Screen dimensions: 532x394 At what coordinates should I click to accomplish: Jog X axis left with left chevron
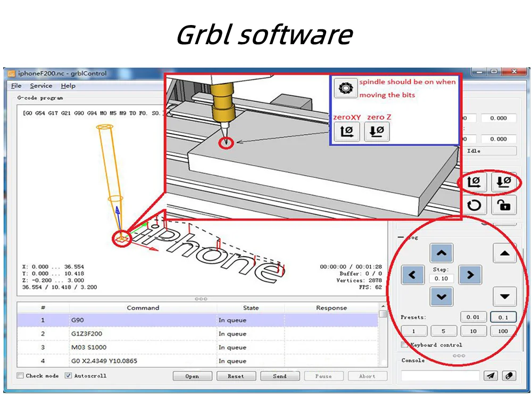pos(412,275)
